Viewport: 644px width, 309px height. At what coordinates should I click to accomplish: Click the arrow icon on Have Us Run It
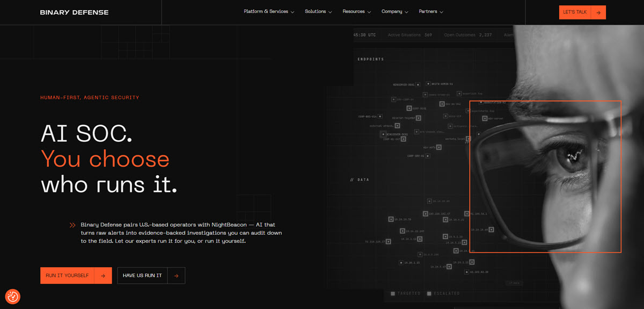[176, 276]
